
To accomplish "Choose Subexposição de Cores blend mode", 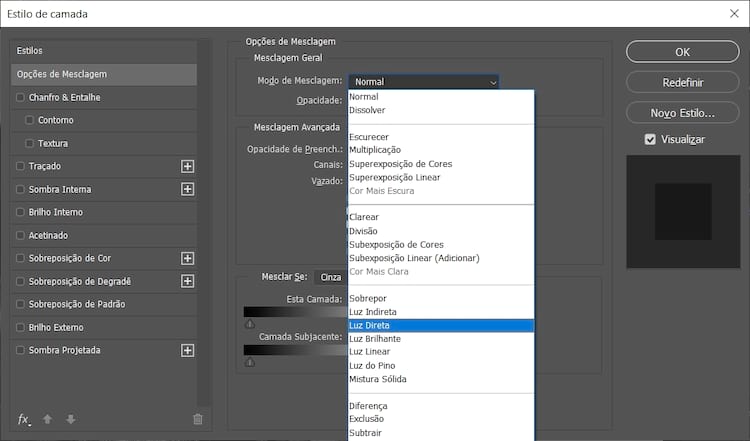I will (x=441, y=244).
